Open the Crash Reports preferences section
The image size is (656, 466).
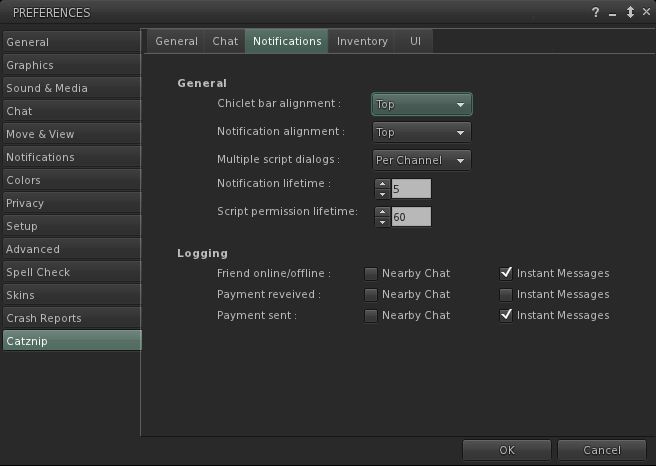pos(71,318)
